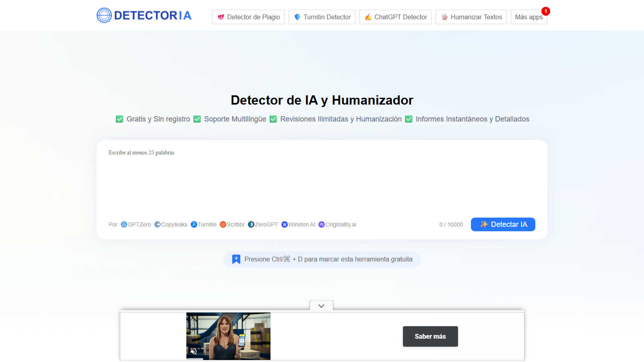Open Detector de Plagio page
This screenshot has width=644, height=362.
coord(248,17)
